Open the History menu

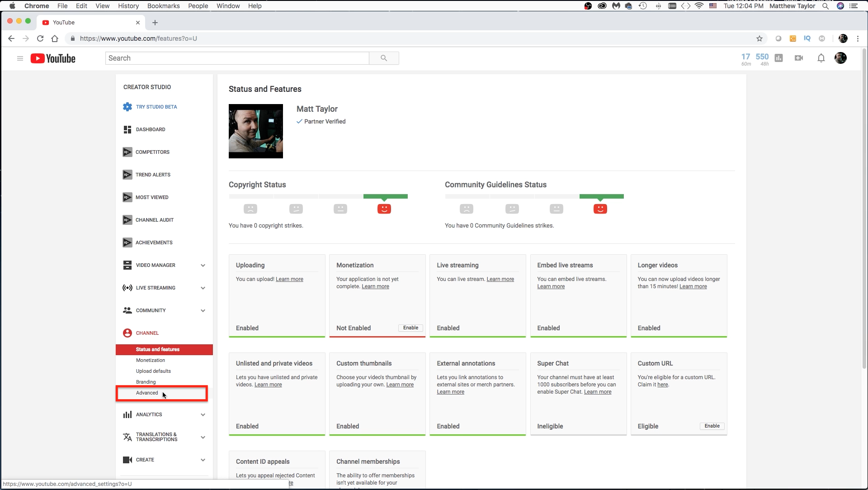[x=128, y=6]
